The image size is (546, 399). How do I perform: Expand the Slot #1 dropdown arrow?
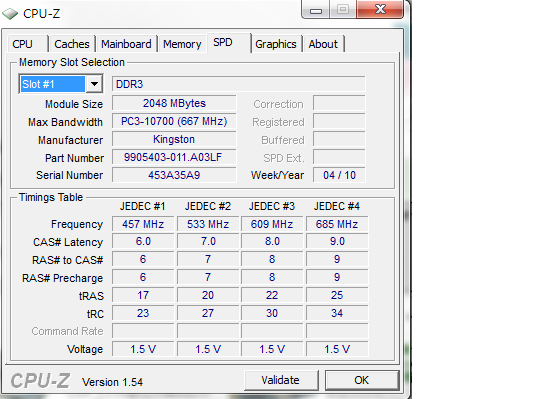(94, 84)
